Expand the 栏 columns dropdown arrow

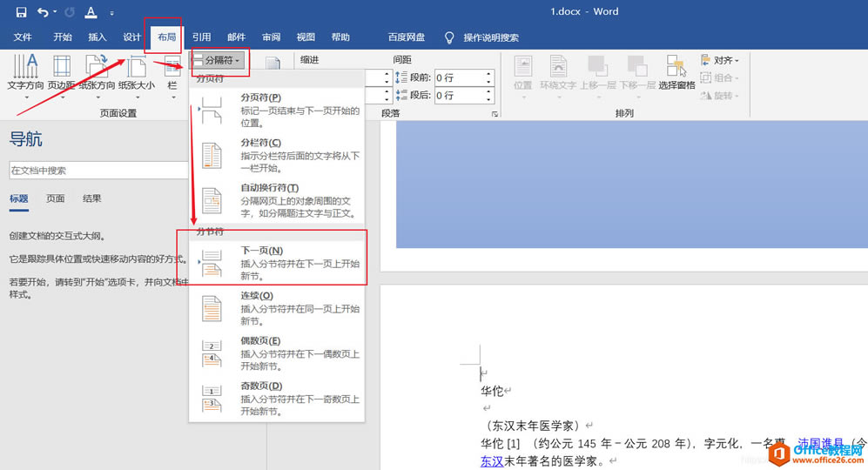coord(173,97)
